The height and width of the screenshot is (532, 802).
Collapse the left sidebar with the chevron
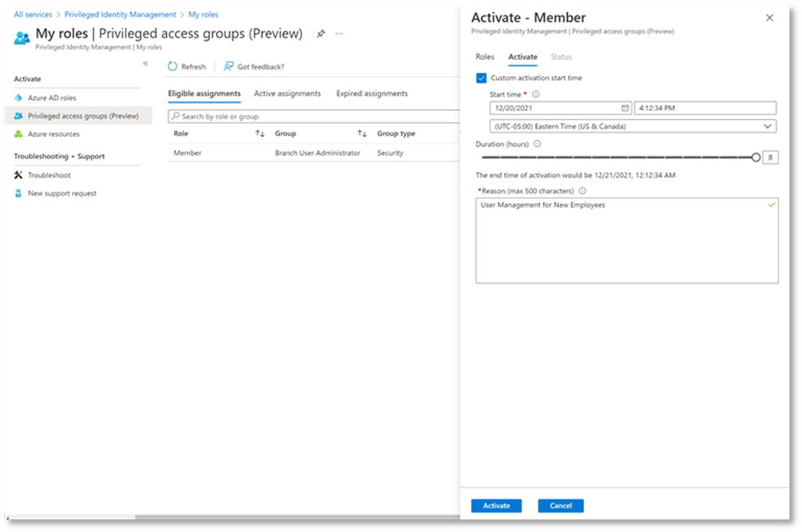pos(145,64)
